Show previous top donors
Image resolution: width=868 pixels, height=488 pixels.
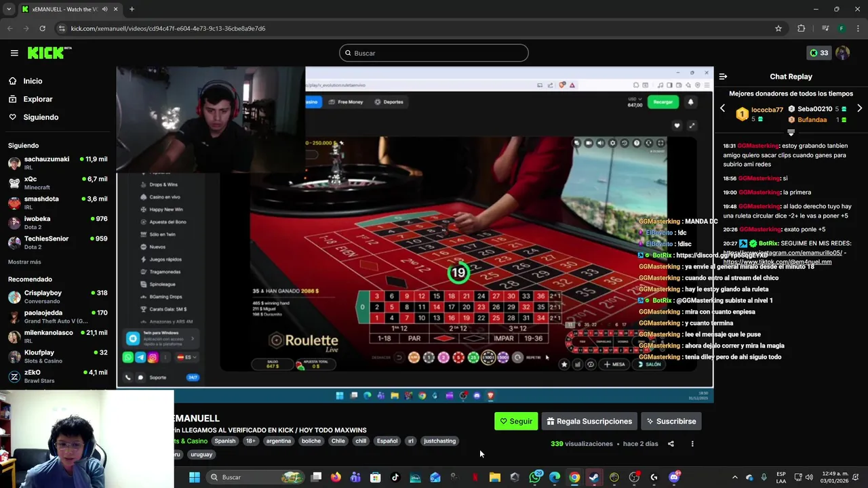(722, 108)
